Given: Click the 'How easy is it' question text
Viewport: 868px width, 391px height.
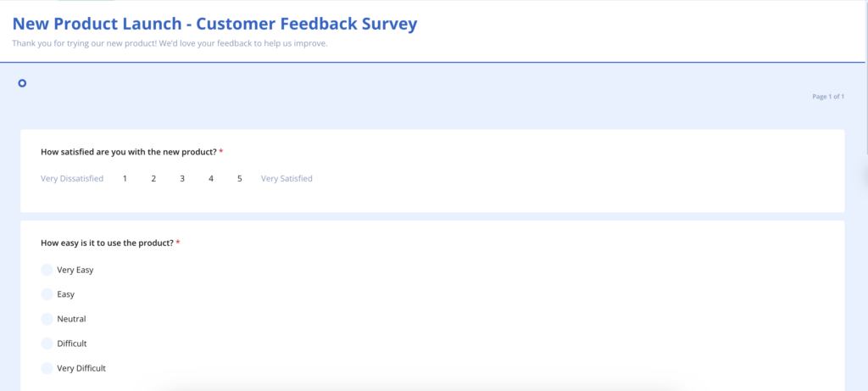Looking at the screenshot, I should click(x=108, y=243).
